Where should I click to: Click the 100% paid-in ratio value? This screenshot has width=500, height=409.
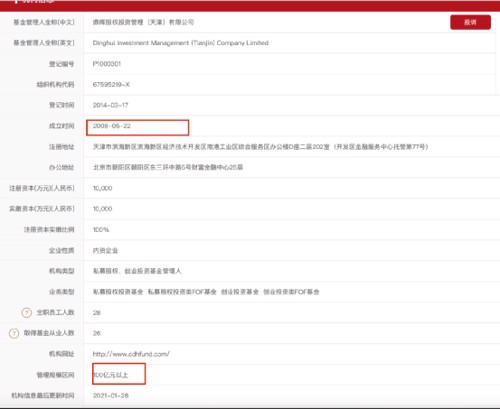click(x=101, y=230)
